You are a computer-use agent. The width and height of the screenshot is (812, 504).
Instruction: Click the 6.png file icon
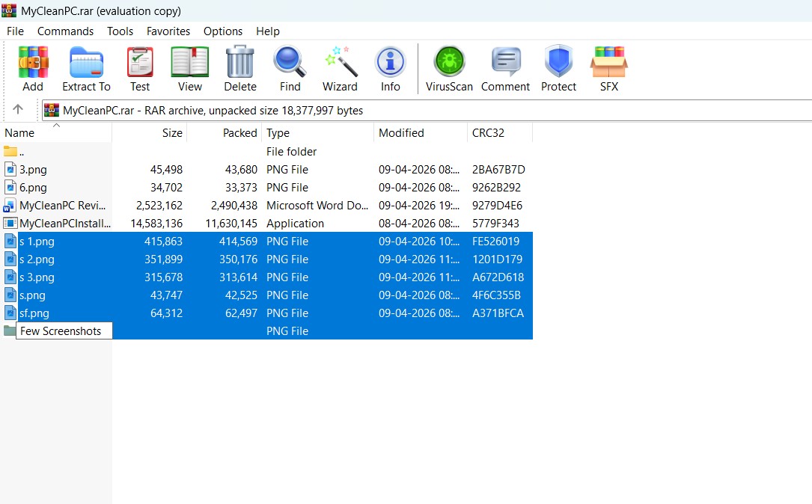tap(10, 188)
